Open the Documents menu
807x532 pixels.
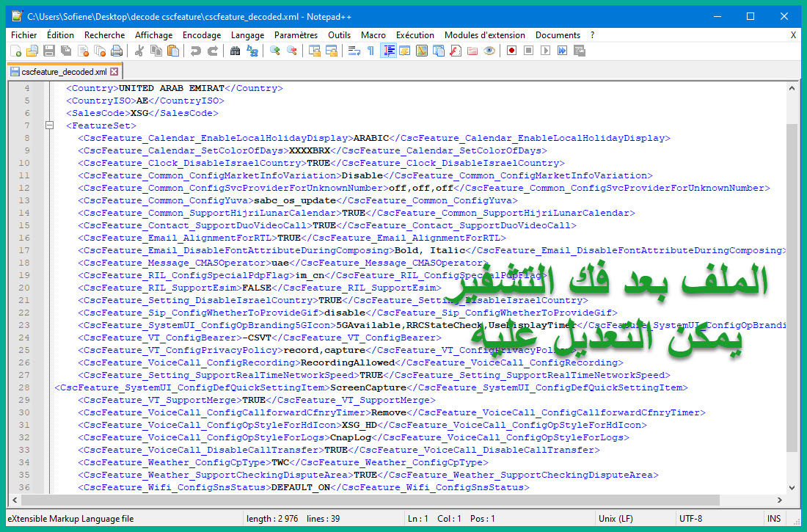[x=558, y=35]
